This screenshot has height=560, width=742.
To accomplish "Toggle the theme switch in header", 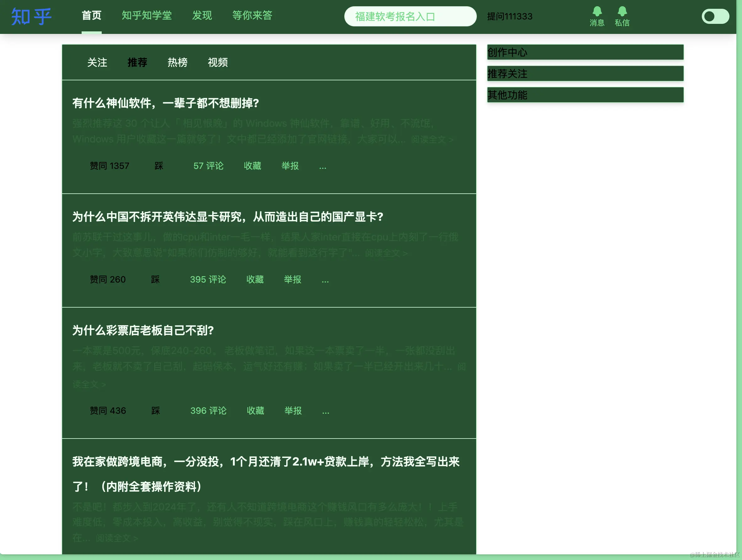I will coord(715,16).
